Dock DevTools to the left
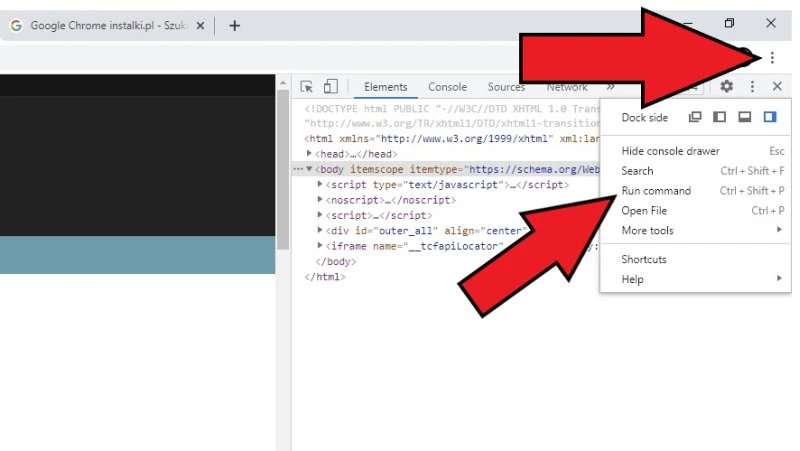The height and width of the screenshot is (451, 800). point(719,117)
